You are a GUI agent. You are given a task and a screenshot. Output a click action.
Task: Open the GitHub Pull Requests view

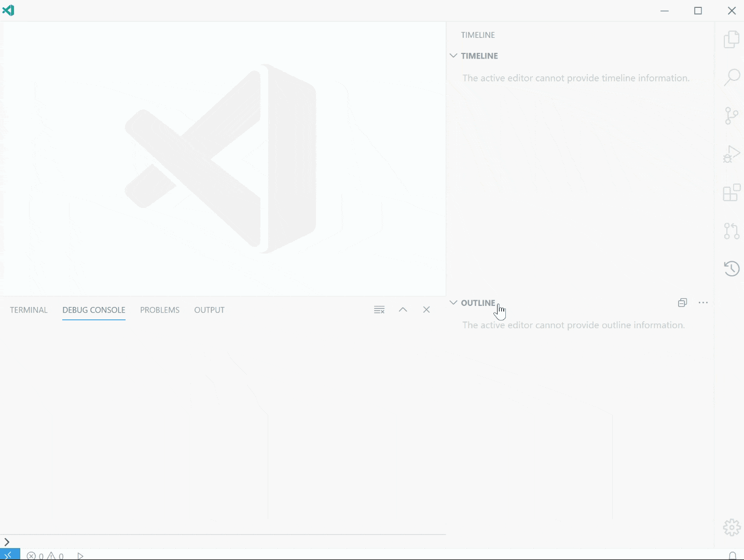tap(731, 231)
